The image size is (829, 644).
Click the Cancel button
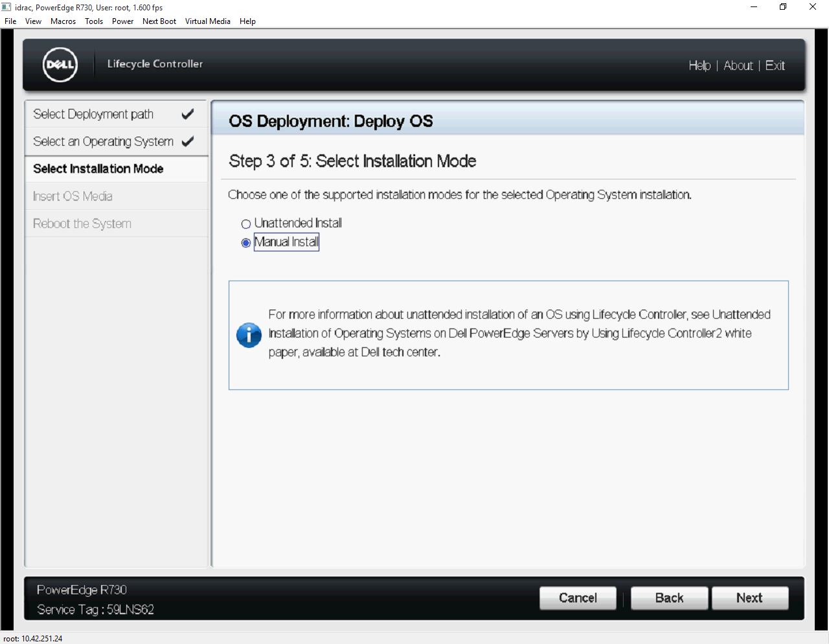click(578, 598)
